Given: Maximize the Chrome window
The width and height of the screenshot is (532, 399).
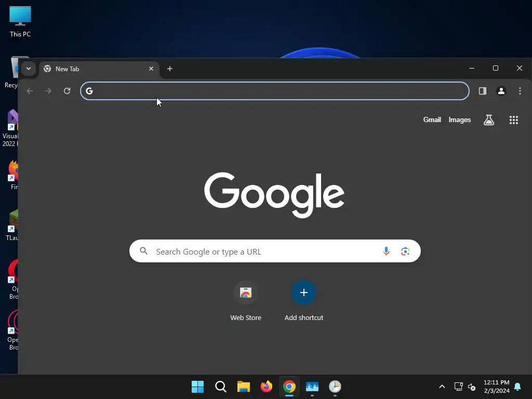Looking at the screenshot, I should click(x=495, y=68).
